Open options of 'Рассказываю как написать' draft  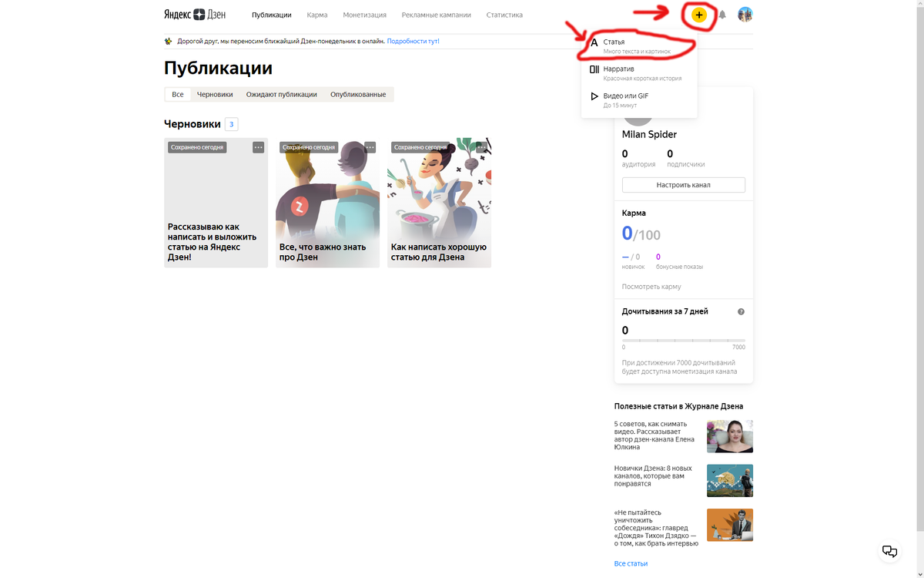pos(259,147)
